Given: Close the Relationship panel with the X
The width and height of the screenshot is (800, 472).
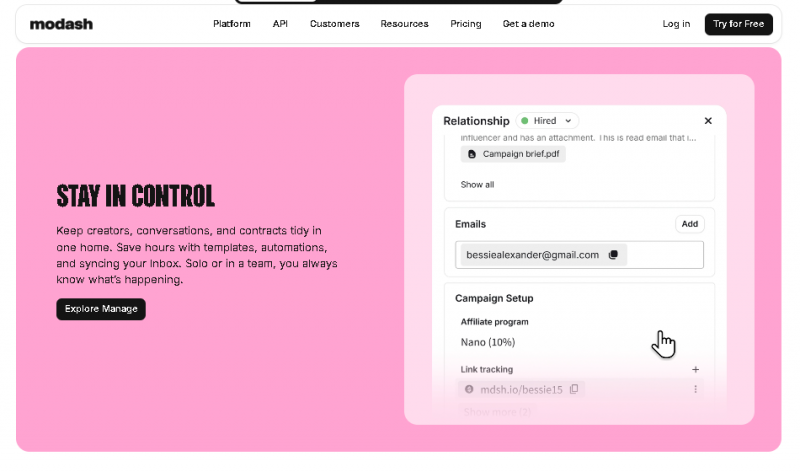Looking at the screenshot, I should (708, 121).
